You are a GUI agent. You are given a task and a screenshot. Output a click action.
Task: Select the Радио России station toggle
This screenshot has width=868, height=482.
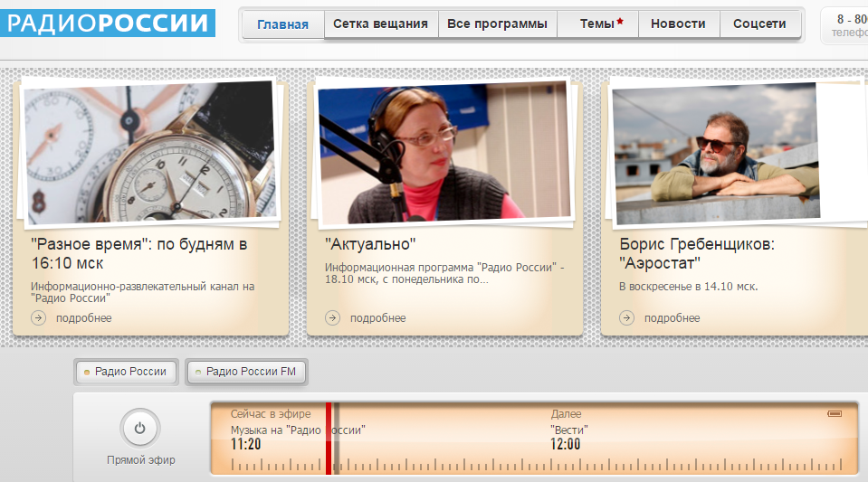126,372
